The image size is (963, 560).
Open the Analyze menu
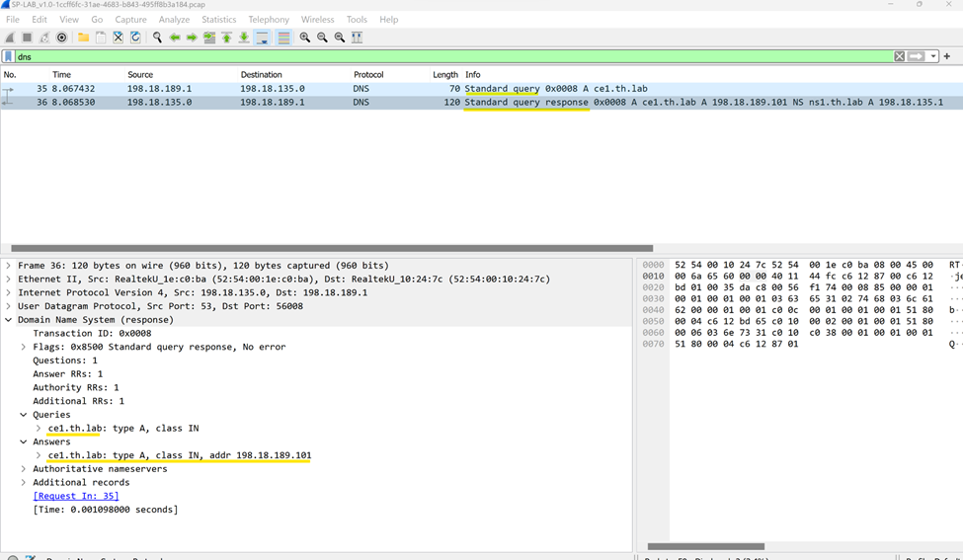click(174, 20)
